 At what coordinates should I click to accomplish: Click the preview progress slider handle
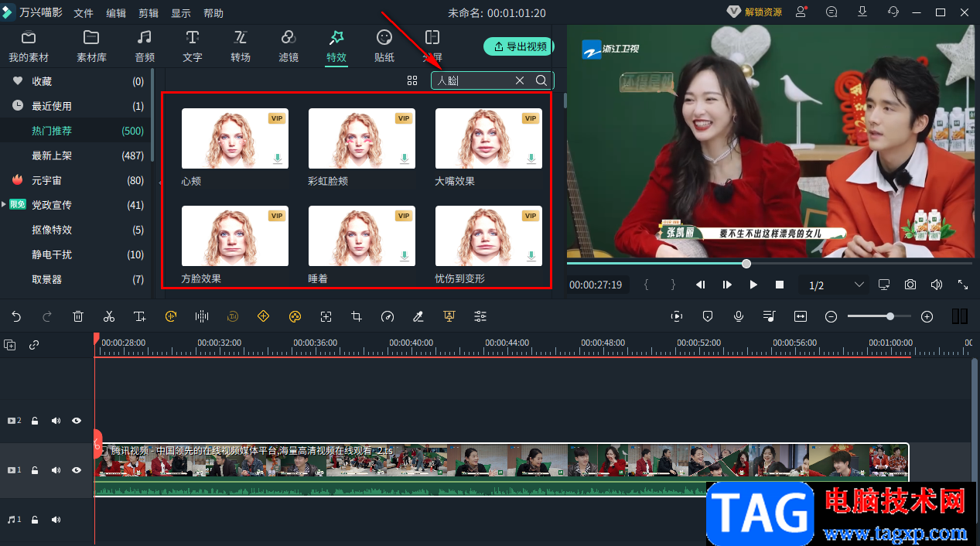click(x=746, y=264)
